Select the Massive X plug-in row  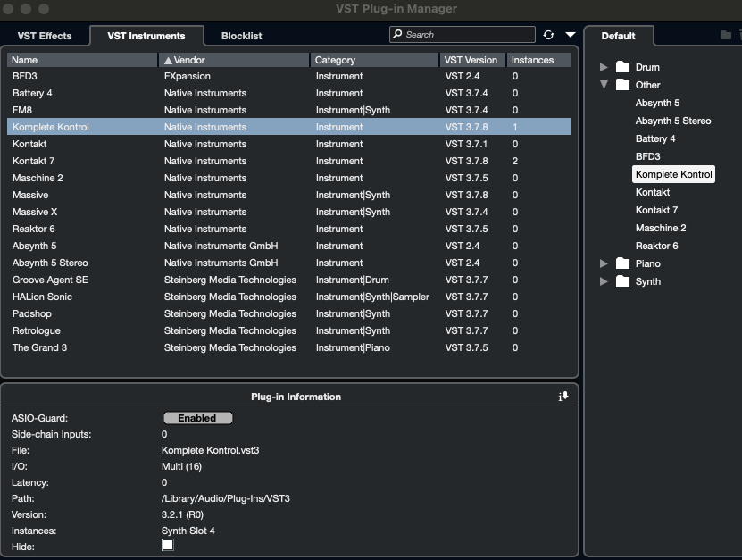(289, 212)
